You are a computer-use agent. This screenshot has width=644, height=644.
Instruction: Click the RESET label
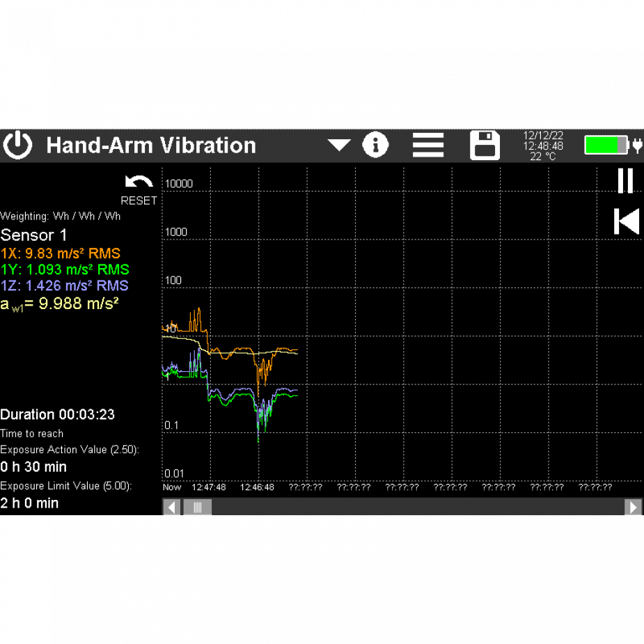[x=139, y=201]
